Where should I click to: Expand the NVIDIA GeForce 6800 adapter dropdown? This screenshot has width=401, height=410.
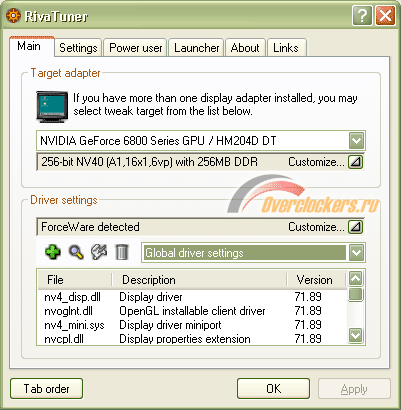[x=356, y=141]
